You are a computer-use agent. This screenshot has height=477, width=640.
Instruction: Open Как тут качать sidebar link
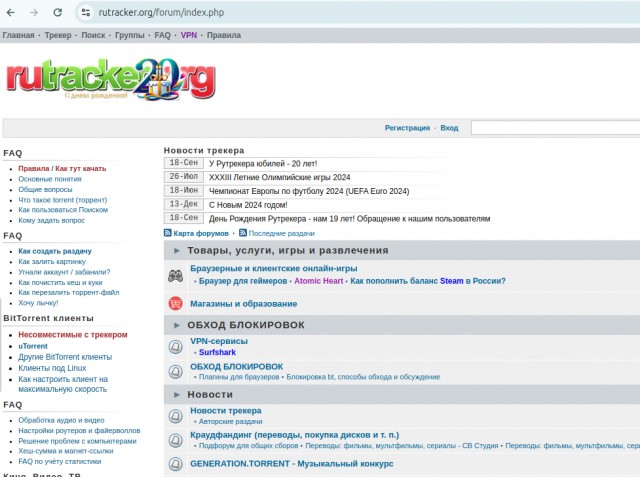(x=80, y=169)
